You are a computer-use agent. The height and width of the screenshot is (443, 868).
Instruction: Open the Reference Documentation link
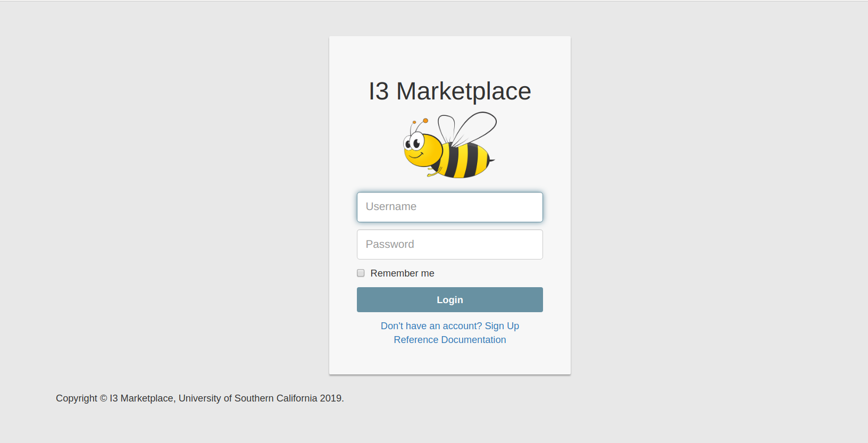(x=450, y=340)
